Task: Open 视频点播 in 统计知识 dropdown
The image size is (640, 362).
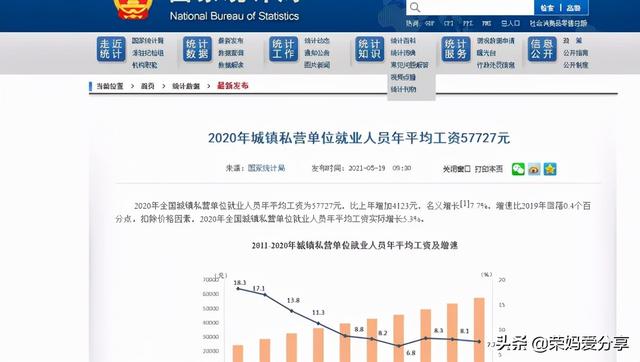Action: coord(403,77)
